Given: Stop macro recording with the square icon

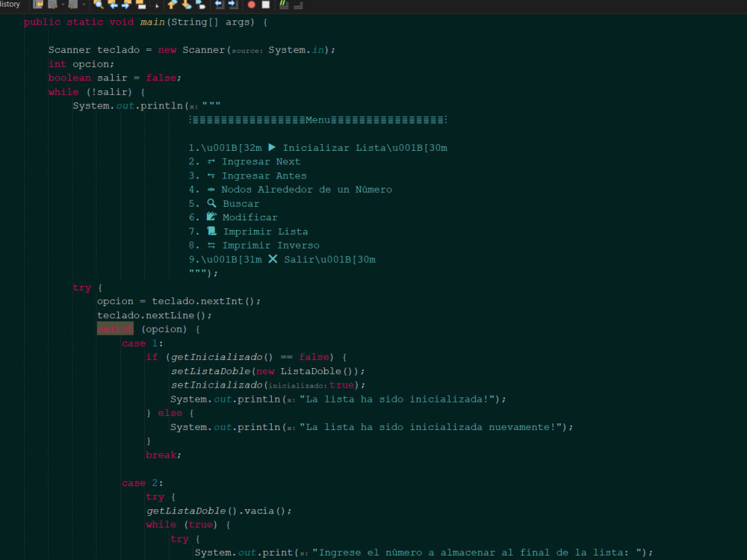Looking at the screenshot, I should 266,6.
